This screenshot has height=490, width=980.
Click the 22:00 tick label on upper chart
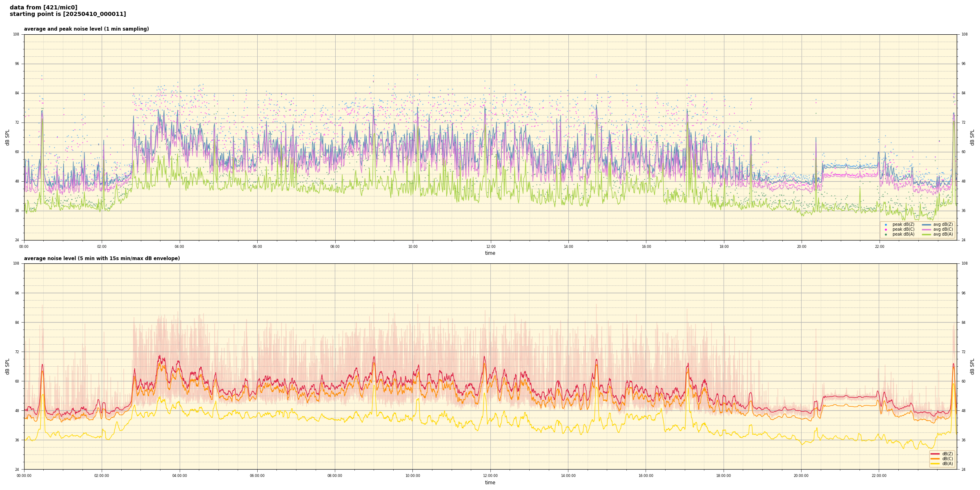[x=879, y=247]
